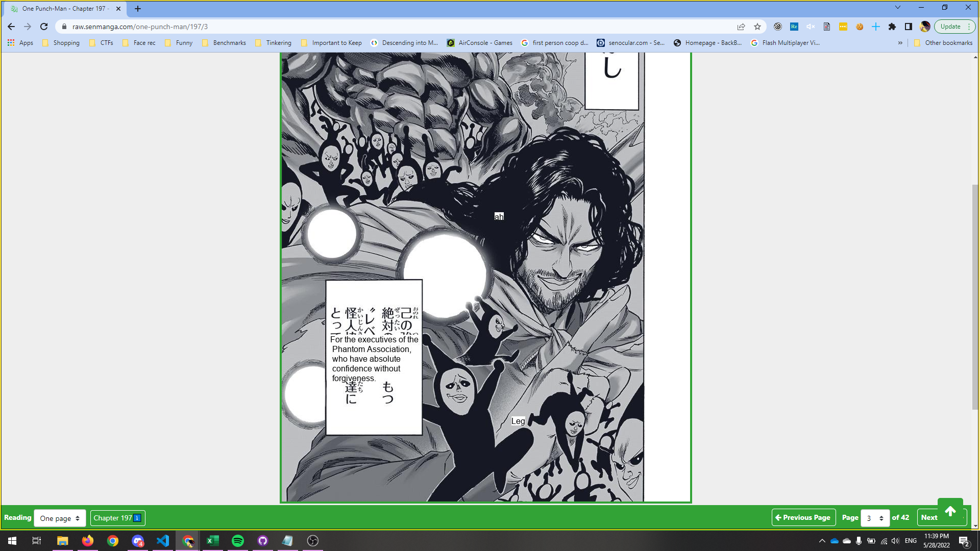980x551 pixels.
Task: Click the Chrome Update button
Action: pyautogui.click(x=950, y=27)
